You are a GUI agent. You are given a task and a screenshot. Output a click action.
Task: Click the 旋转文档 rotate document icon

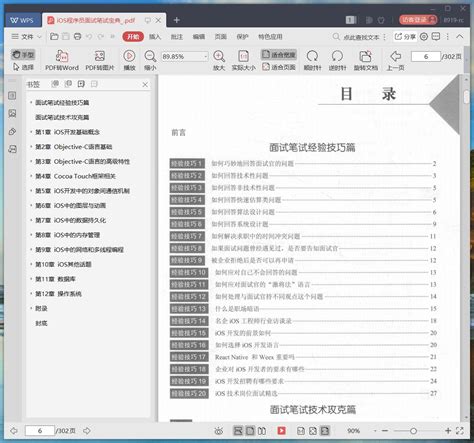[366, 56]
